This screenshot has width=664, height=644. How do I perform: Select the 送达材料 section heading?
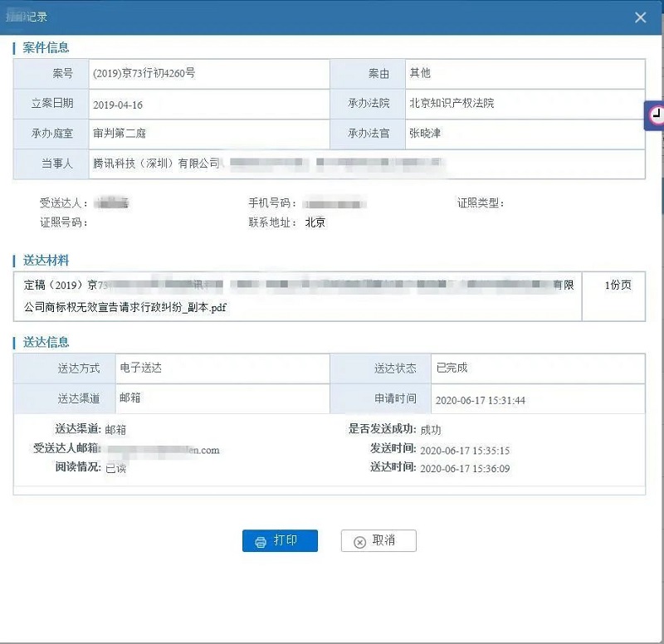point(46,261)
